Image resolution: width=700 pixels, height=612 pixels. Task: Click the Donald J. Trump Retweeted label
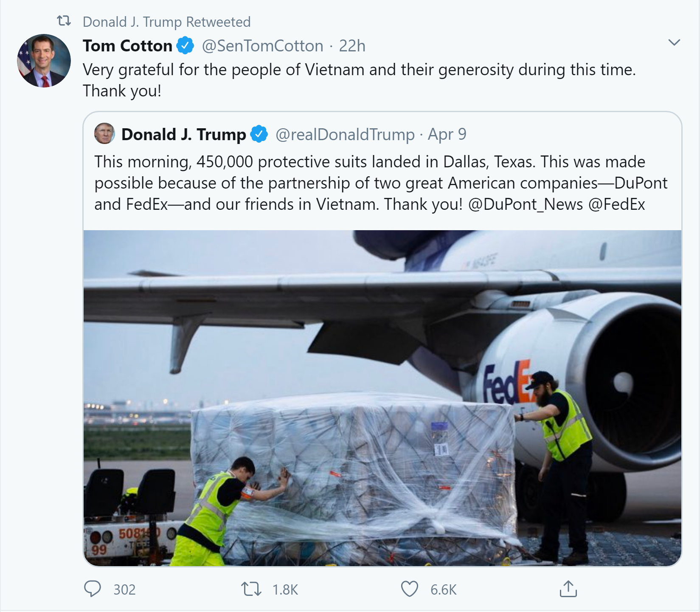tap(166, 22)
